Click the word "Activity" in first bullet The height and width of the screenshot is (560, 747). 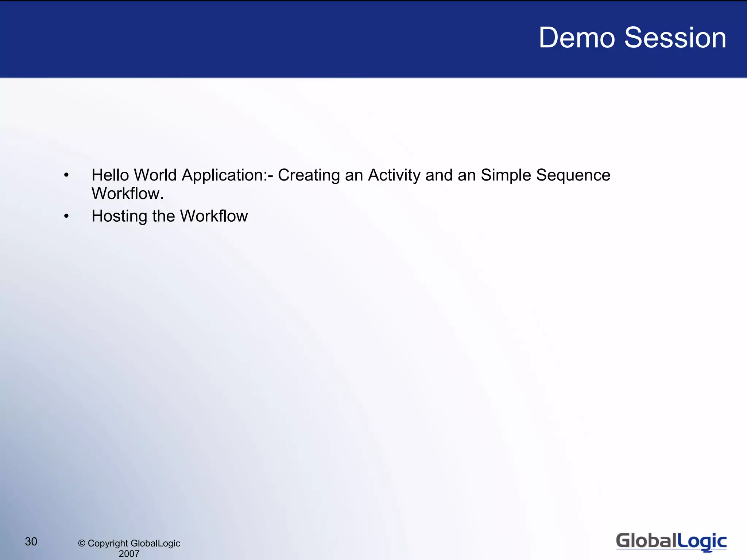tap(394, 175)
